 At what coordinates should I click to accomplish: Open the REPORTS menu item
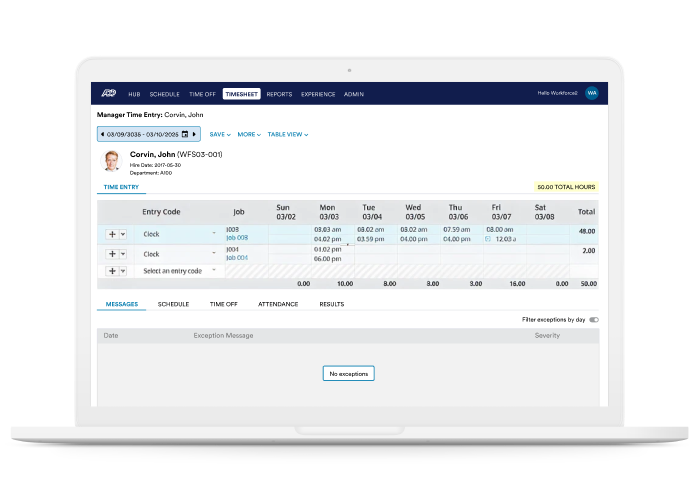click(279, 94)
